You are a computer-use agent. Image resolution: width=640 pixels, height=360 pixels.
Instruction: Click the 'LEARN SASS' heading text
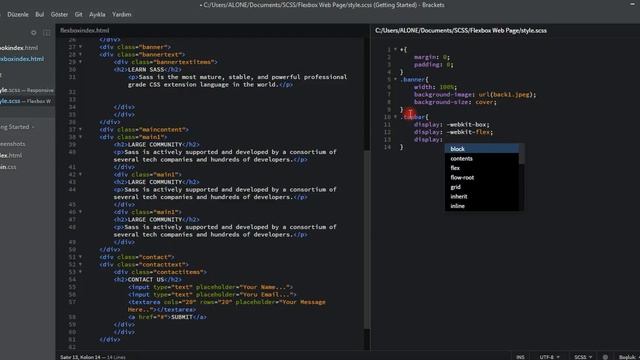point(146,69)
